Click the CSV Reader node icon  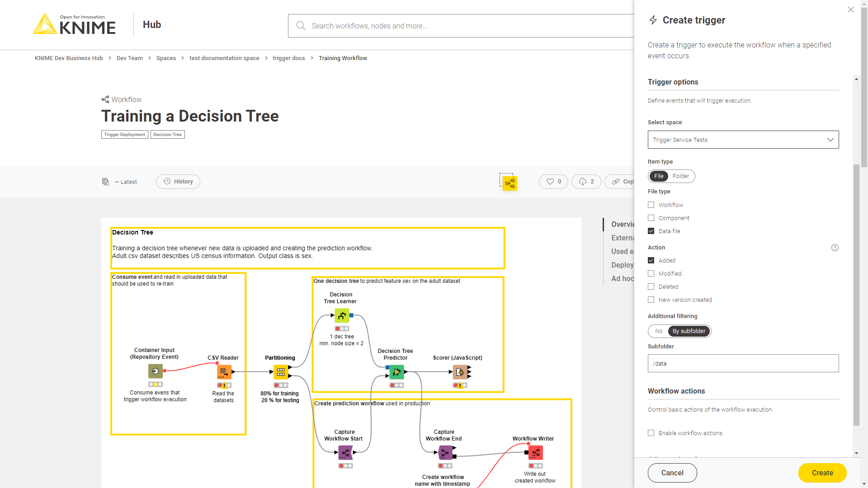[x=224, y=372]
